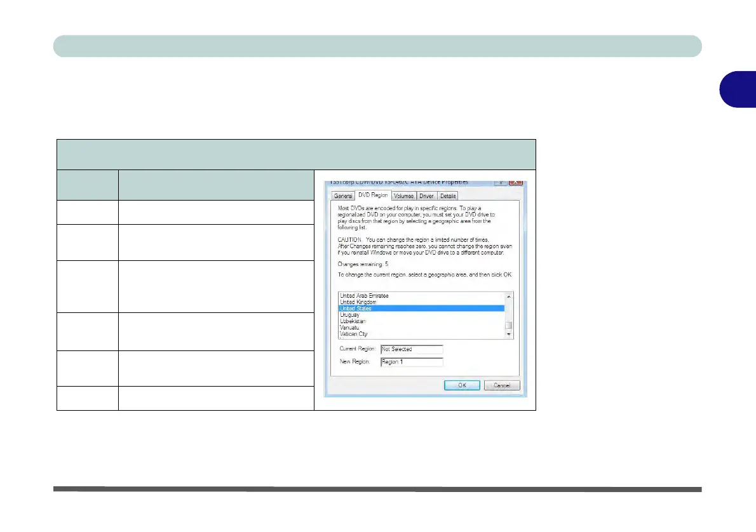Select the highlighted United States entry

pos(421,309)
